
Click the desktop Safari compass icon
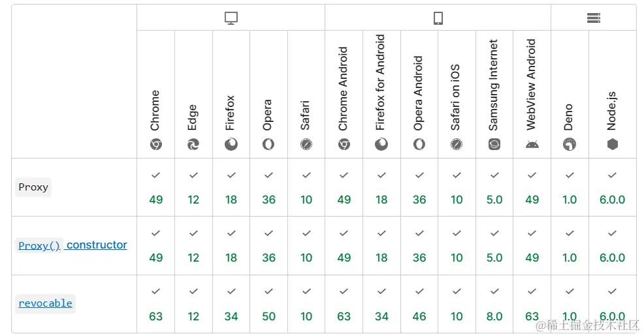click(x=306, y=144)
